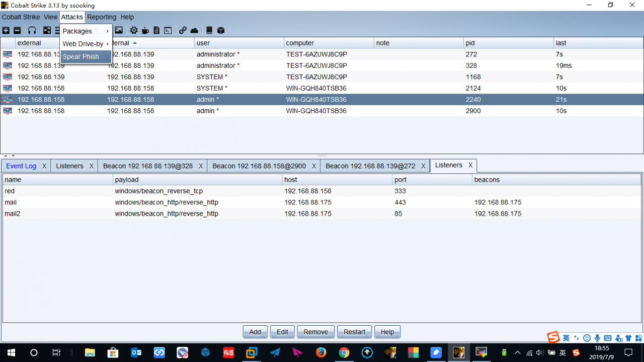The height and width of the screenshot is (362, 644).
Task: Open the View menu
Action: [51, 17]
